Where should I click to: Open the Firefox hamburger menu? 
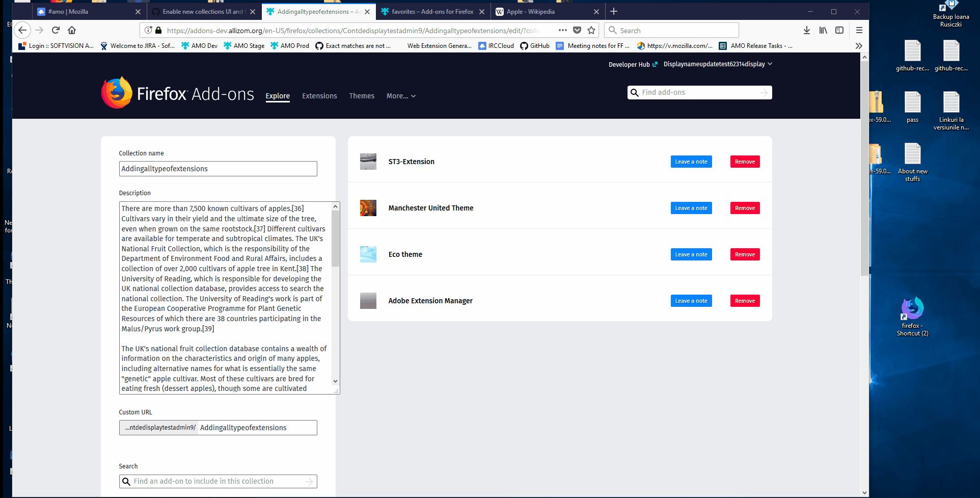coord(859,30)
